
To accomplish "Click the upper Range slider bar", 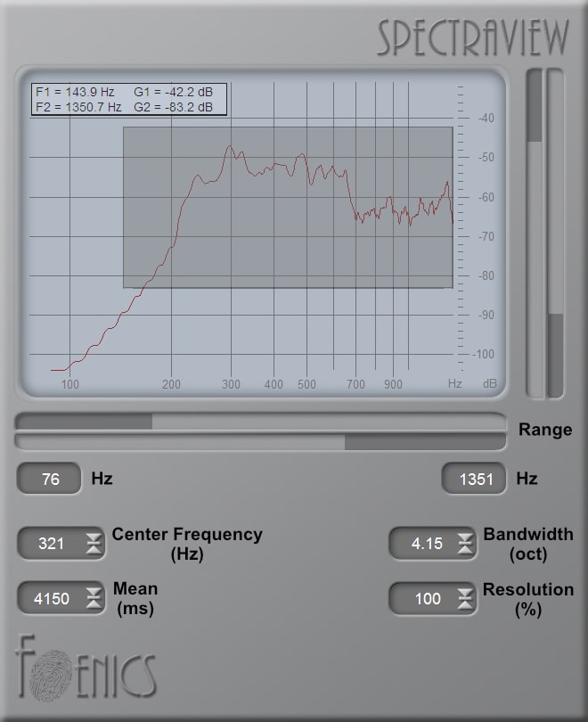I will [x=260, y=421].
